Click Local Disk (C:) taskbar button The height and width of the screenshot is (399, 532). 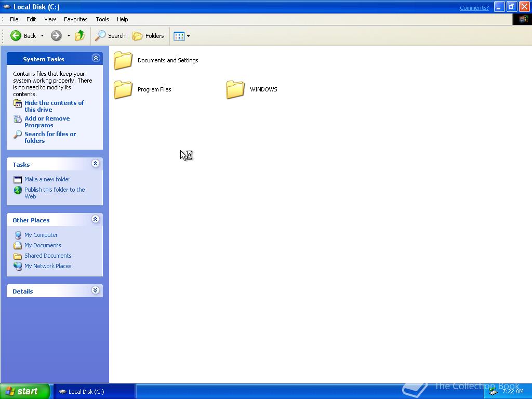[x=95, y=392]
